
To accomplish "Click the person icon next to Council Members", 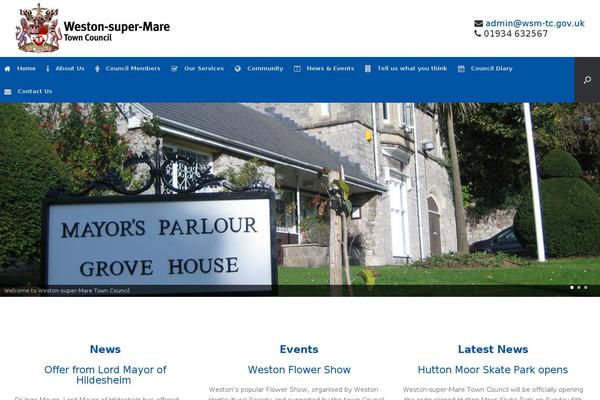I will coord(97,69).
